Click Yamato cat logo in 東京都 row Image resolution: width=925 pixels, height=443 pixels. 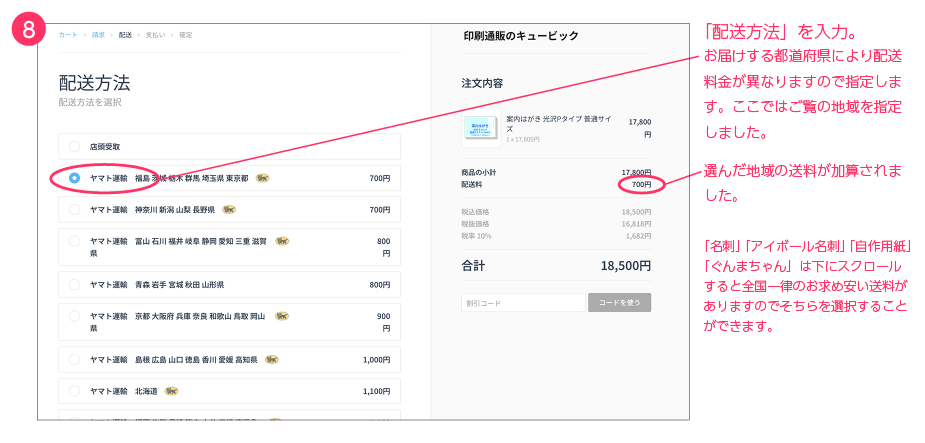tap(262, 178)
